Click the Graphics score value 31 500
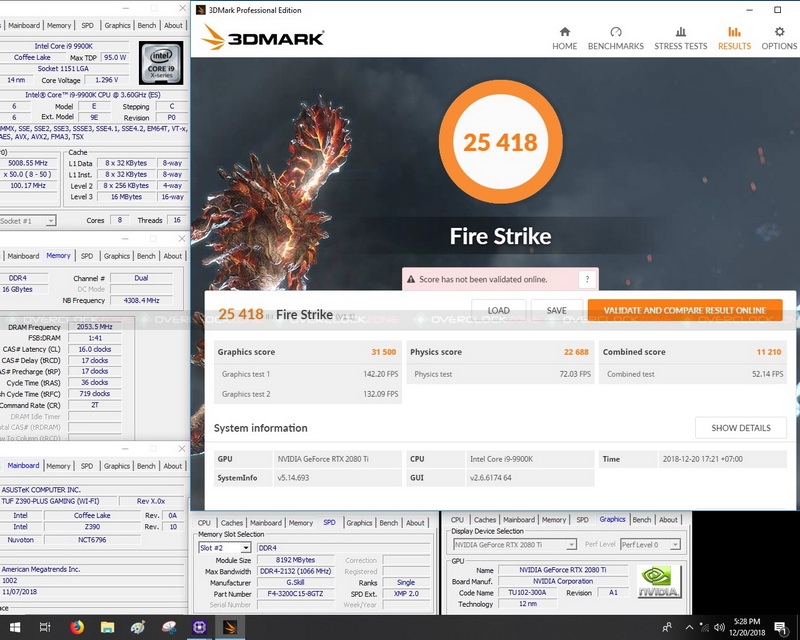The image size is (800, 640). [x=384, y=352]
